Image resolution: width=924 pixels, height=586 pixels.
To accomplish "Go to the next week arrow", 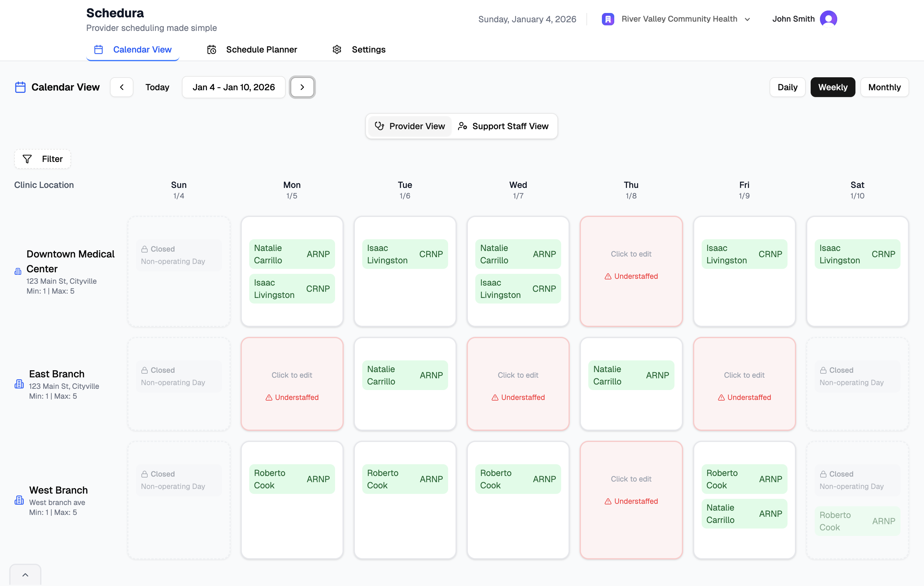I will point(302,87).
